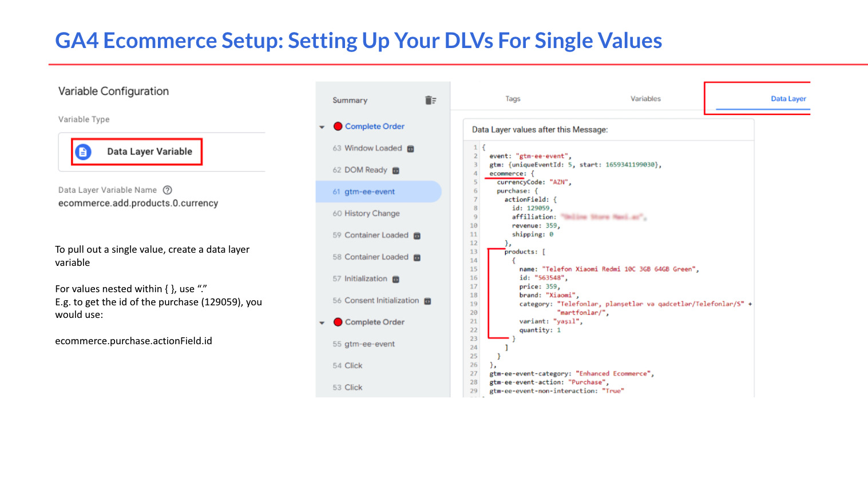Image resolution: width=868 pixels, height=486 pixels.
Task: Click the icon next to 57 Initialization
Action: pyautogui.click(x=395, y=279)
